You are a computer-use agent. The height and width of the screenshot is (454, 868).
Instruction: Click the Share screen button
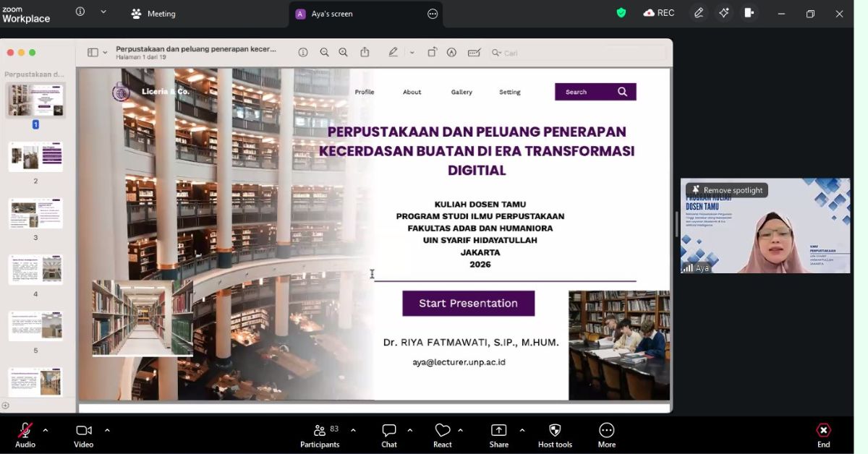[x=499, y=435]
